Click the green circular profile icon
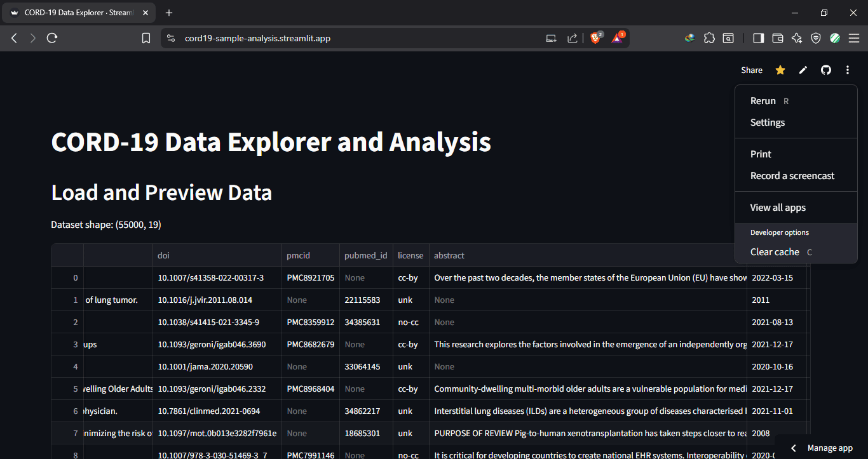The width and height of the screenshot is (868, 459). 835,38
